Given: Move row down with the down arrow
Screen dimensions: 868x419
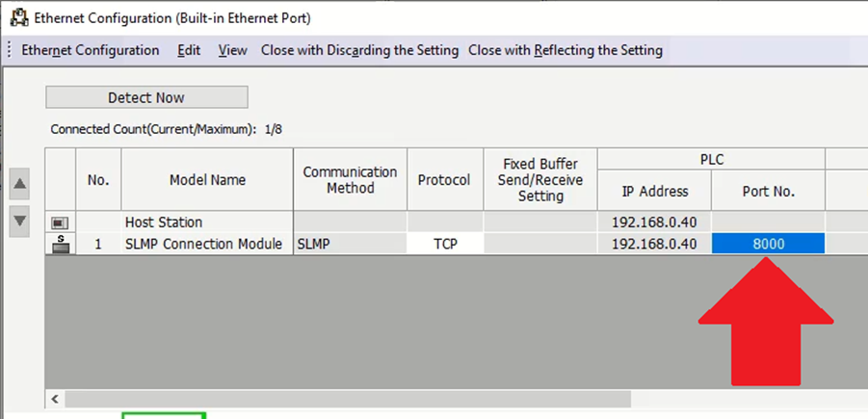Looking at the screenshot, I should click(x=20, y=221).
